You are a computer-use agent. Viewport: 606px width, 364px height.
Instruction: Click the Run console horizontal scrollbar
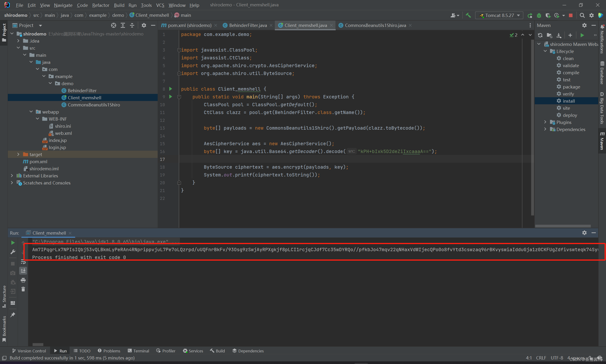38,344
